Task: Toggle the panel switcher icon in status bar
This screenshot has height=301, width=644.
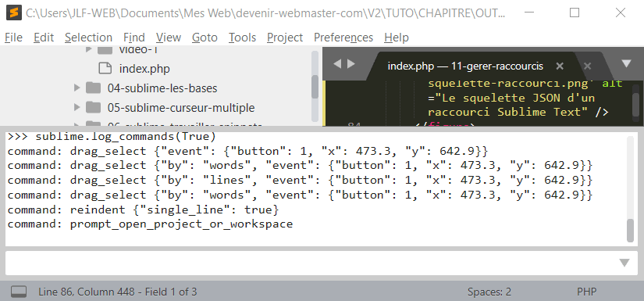Action: [19, 292]
